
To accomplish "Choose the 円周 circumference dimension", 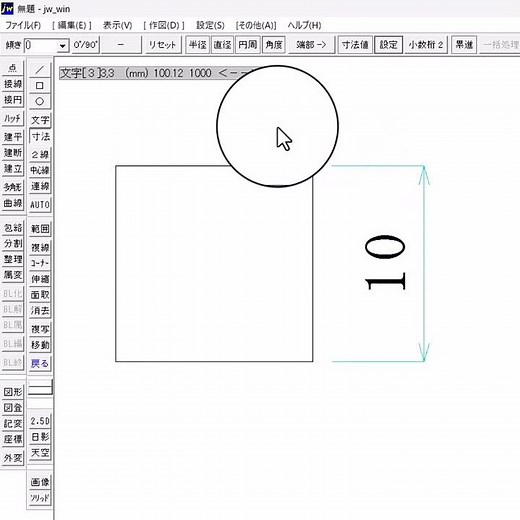I will pyautogui.click(x=248, y=45).
